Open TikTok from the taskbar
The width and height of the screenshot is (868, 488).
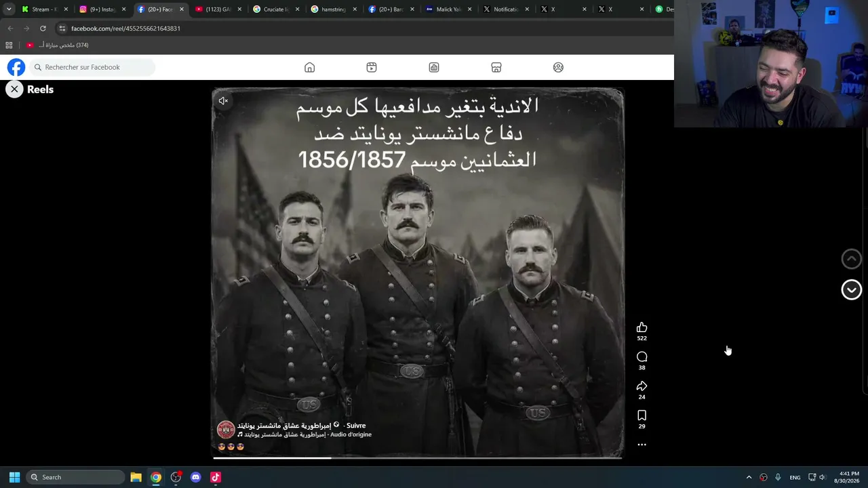[x=216, y=477]
